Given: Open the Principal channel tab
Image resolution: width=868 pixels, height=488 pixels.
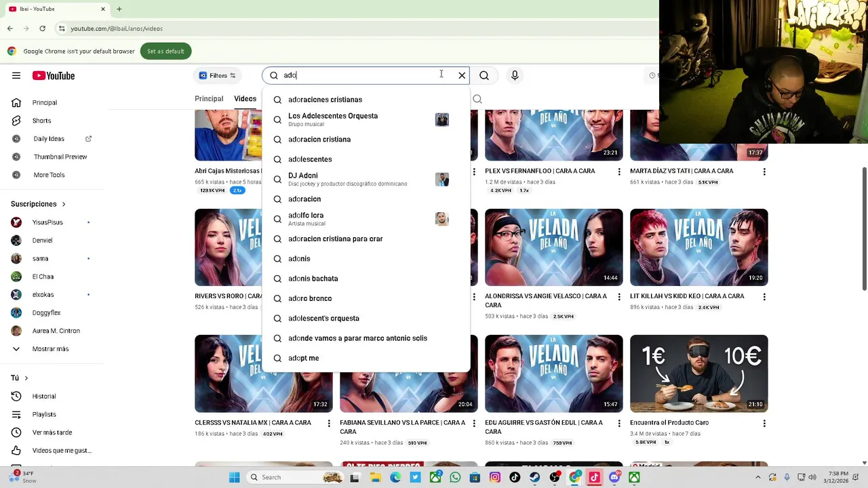Looking at the screenshot, I should pos(209,99).
